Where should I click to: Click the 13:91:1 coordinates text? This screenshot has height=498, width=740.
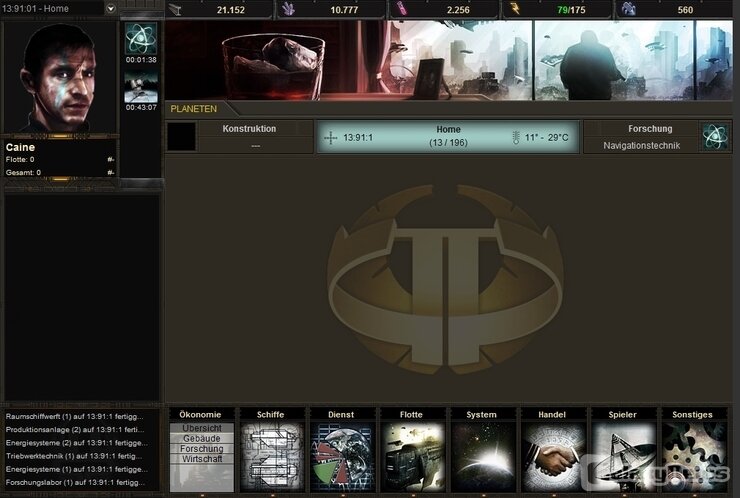point(358,138)
